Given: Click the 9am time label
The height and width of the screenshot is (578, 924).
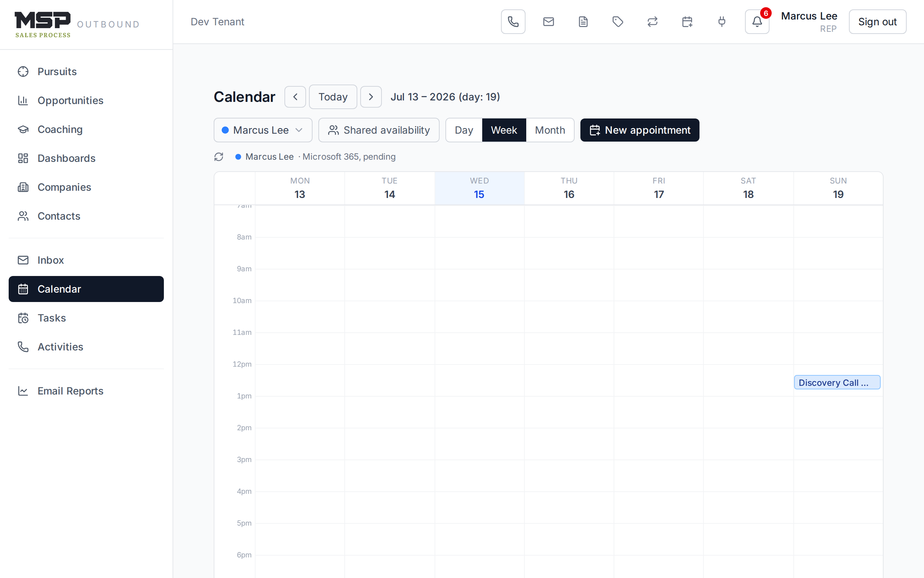Looking at the screenshot, I should coord(244,269).
